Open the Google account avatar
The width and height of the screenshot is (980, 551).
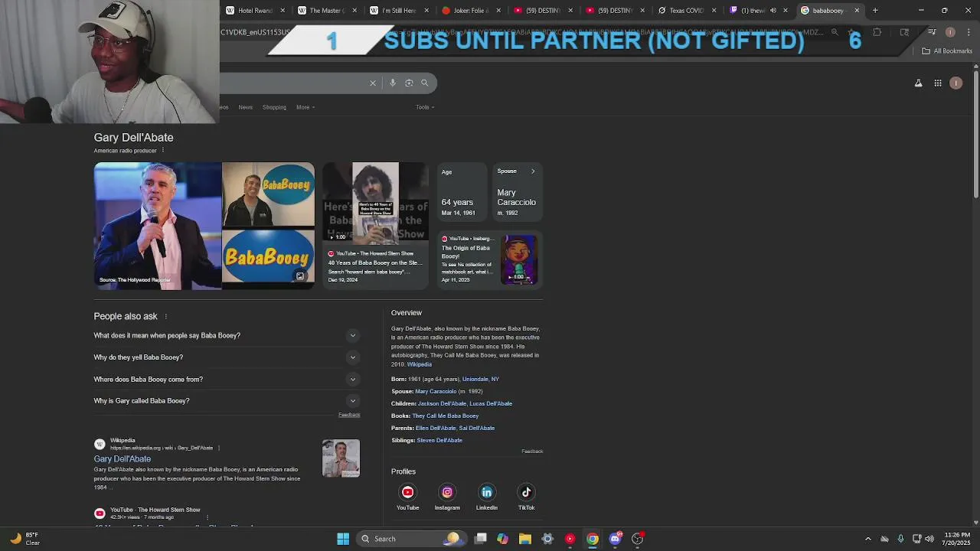click(x=956, y=83)
